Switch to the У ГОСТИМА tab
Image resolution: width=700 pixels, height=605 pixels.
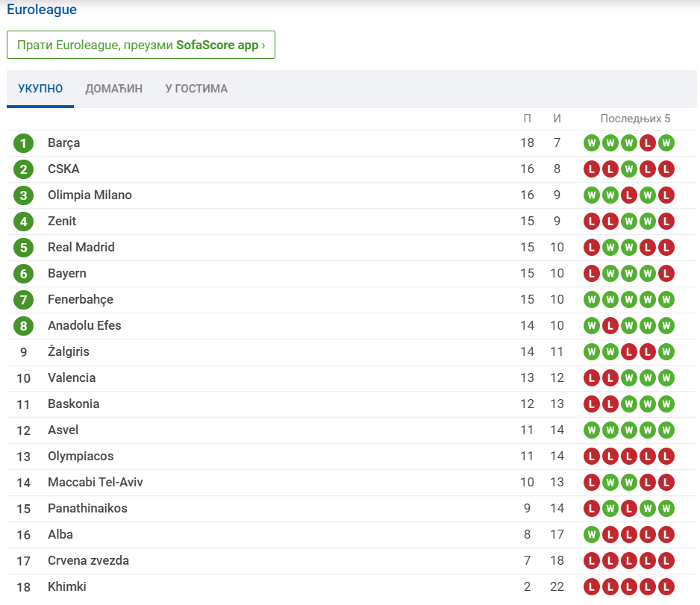(196, 88)
